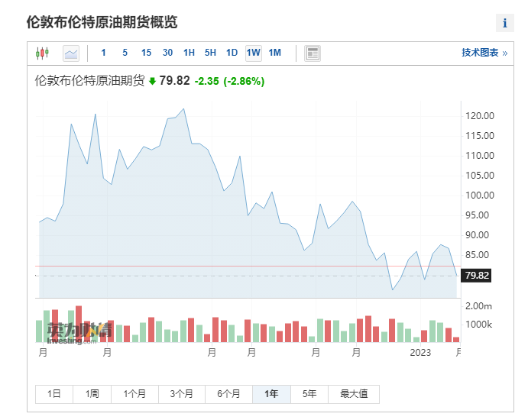Select the 5年 range tab
Screen dimensions: 528x420
(x=309, y=394)
